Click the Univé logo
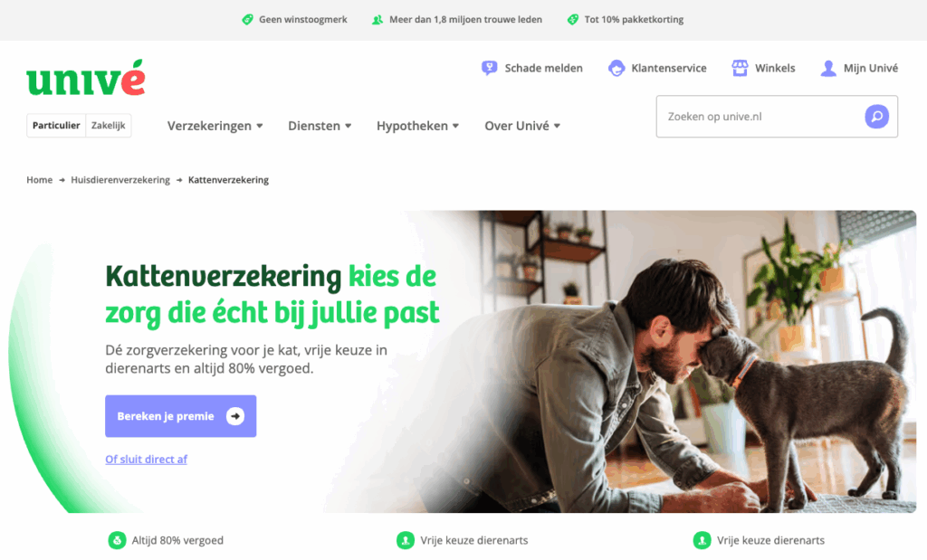This screenshot has width=927, height=560. tap(86, 78)
